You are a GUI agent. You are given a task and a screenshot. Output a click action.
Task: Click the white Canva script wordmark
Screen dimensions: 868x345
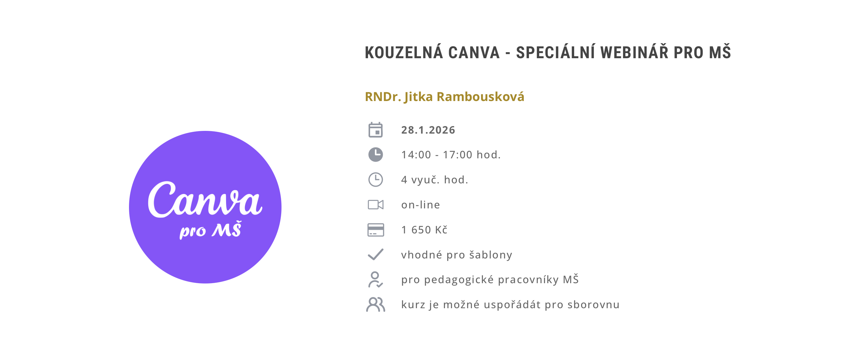(x=205, y=201)
